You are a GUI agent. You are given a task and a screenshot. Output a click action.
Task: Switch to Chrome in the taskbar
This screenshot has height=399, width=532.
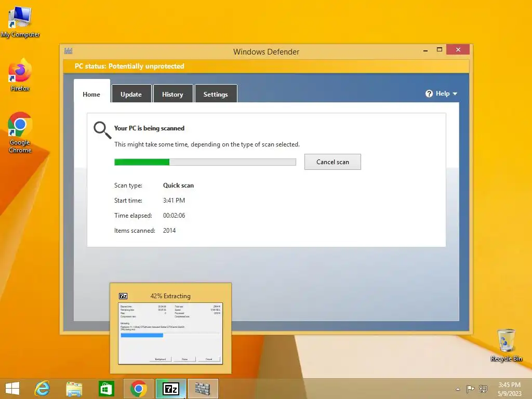[138, 389]
